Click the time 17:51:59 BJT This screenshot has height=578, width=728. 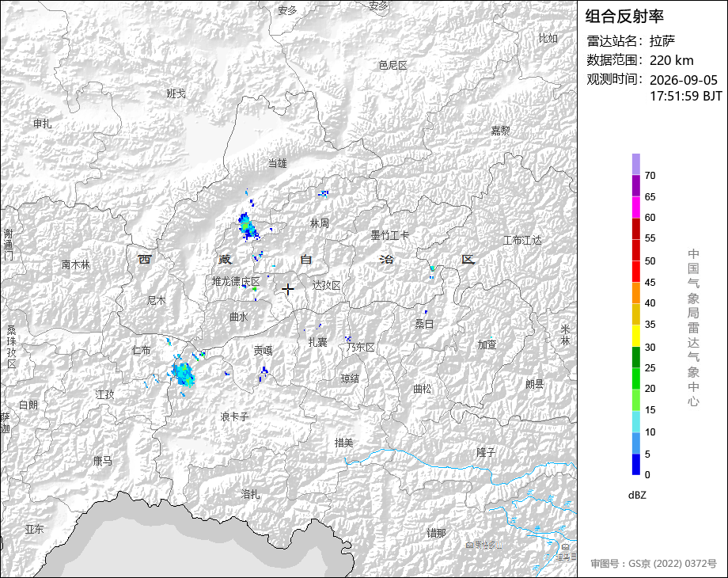pos(686,96)
